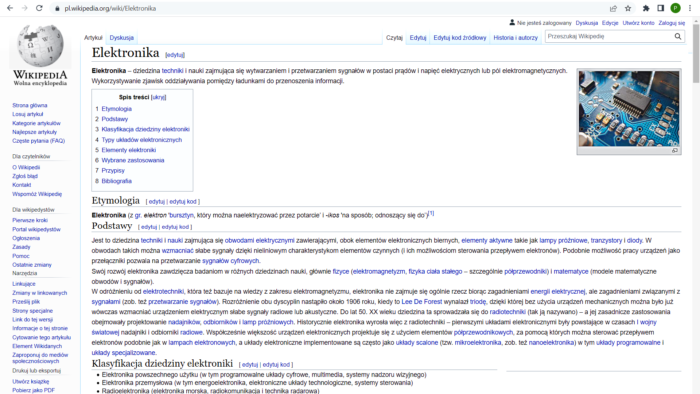Click the Wikipedia globe logo
The image size is (700, 394).
tap(40, 46)
